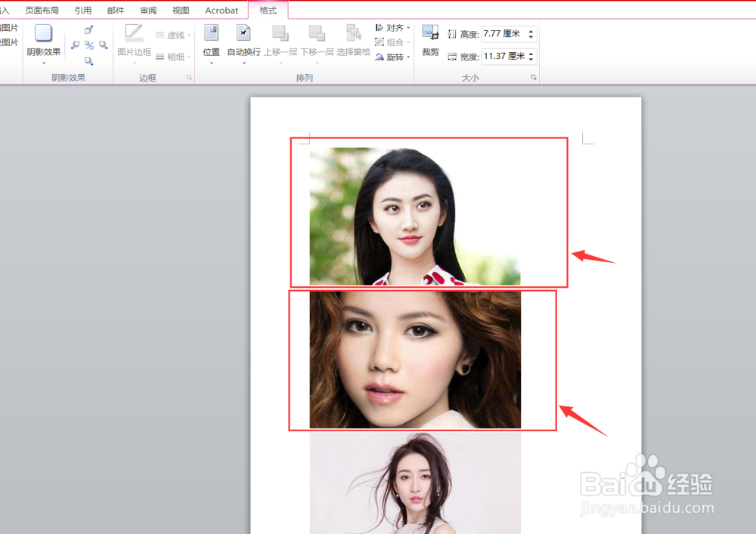Switch to the 页面布局 tab
The image size is (756, 534).
pos(42,10)
